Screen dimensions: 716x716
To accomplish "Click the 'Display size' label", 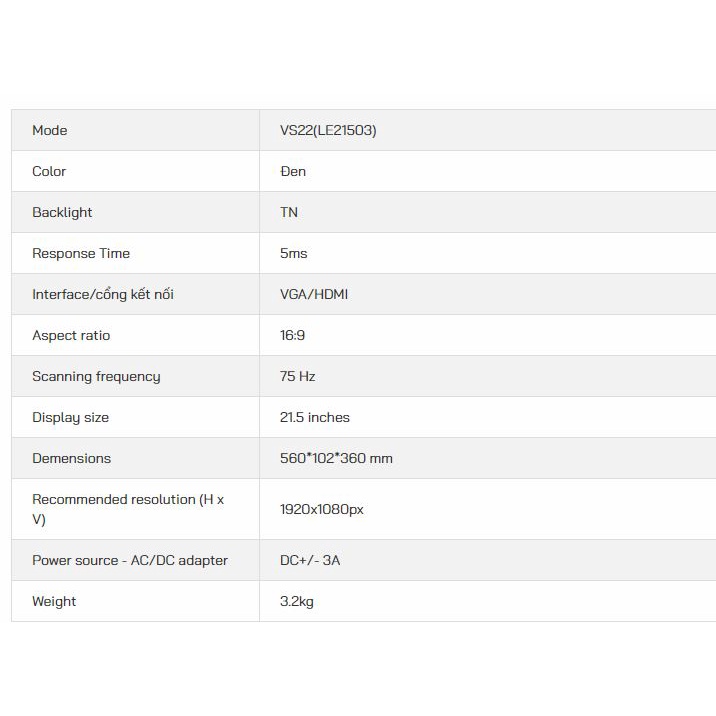I will [70, 417].
